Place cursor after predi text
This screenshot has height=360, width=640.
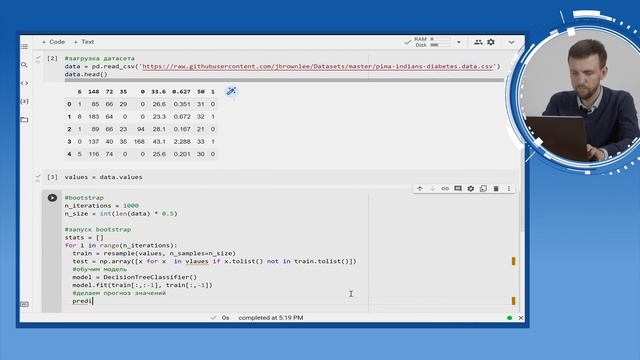(x=93, y=301)
